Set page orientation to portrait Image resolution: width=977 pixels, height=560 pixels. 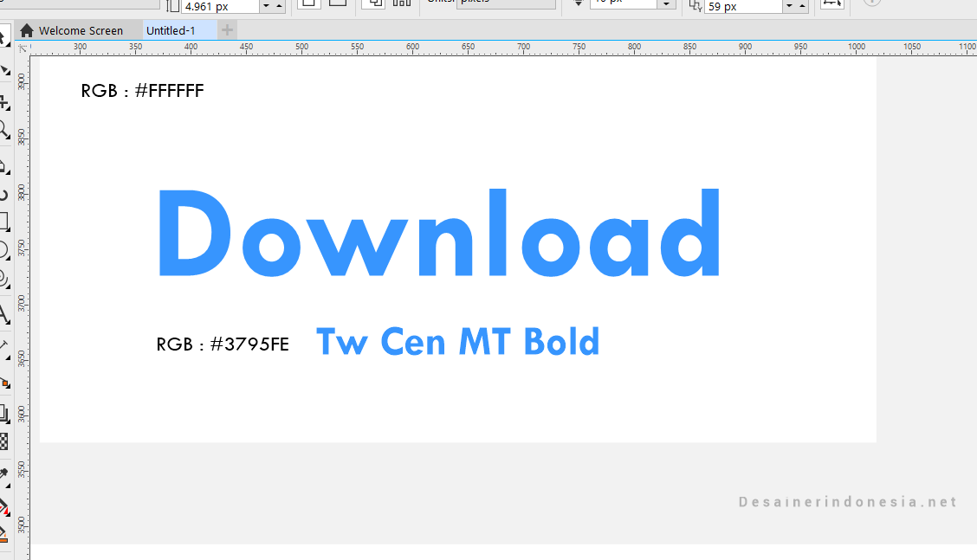(308, 3)
